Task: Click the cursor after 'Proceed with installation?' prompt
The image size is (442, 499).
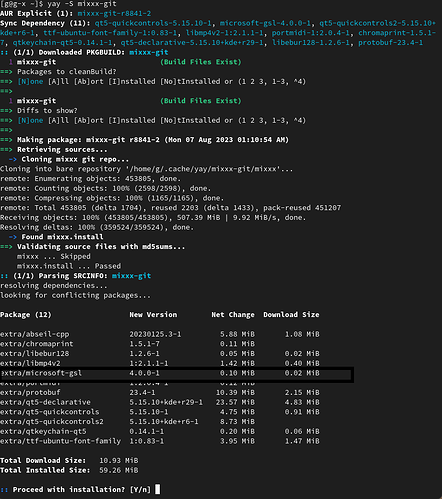Action: point(158,489)
